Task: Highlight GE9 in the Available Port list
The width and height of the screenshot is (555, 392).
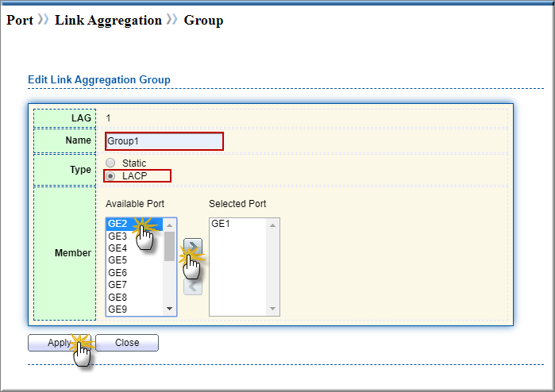Action: 118,309
